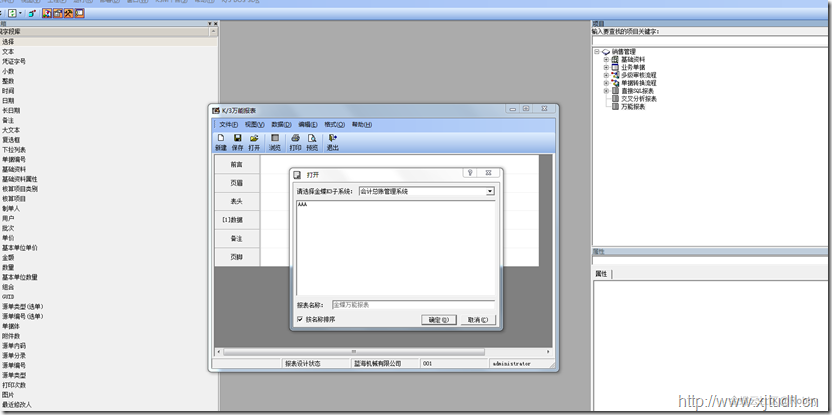
Task: Click the 打印 (Print) toolbar icon
Action: coord(295,138)
